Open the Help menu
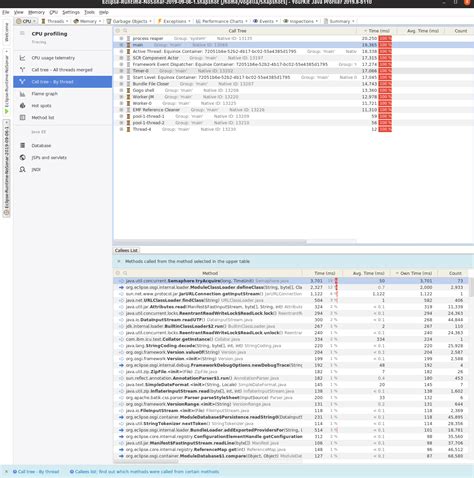 point(104,12)
